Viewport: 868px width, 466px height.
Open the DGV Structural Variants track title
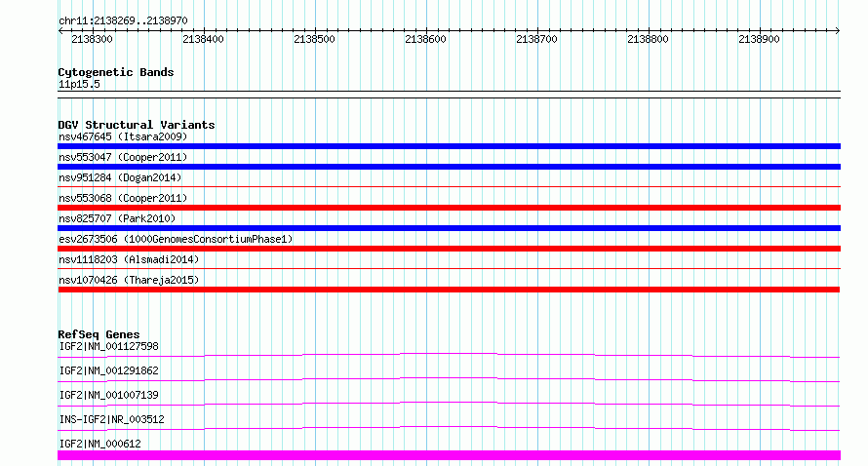tap(137, 125)
